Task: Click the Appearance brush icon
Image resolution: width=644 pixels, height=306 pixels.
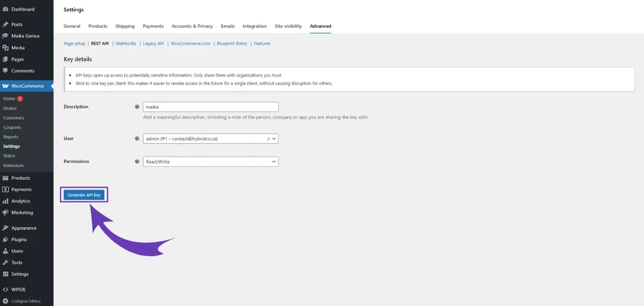Action: [x=5, y=228]
